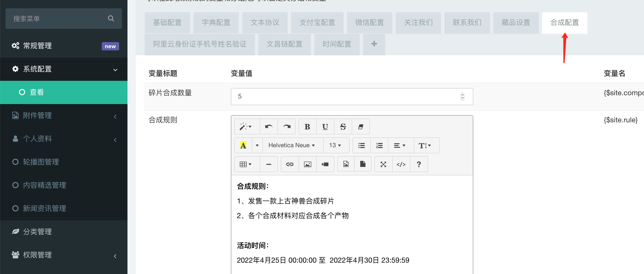Apply the yellow highlight font color
644x274 pixels.
pyautogui.click(x=243, y=145)
